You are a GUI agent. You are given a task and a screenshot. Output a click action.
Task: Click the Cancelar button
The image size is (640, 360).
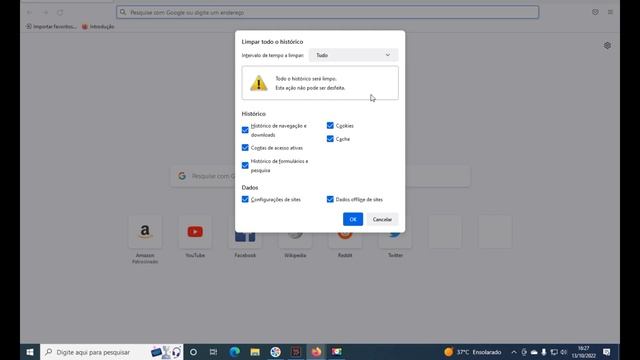point(382,219)
